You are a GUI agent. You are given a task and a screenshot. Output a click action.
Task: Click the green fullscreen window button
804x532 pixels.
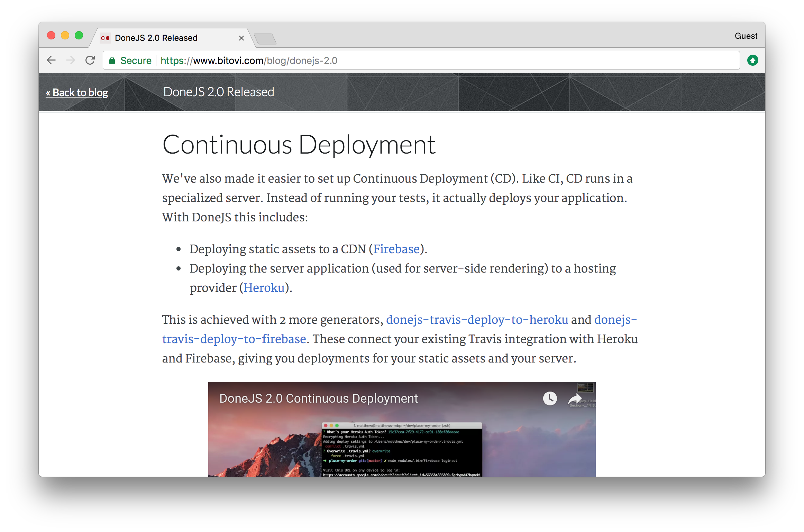[79, 36]
